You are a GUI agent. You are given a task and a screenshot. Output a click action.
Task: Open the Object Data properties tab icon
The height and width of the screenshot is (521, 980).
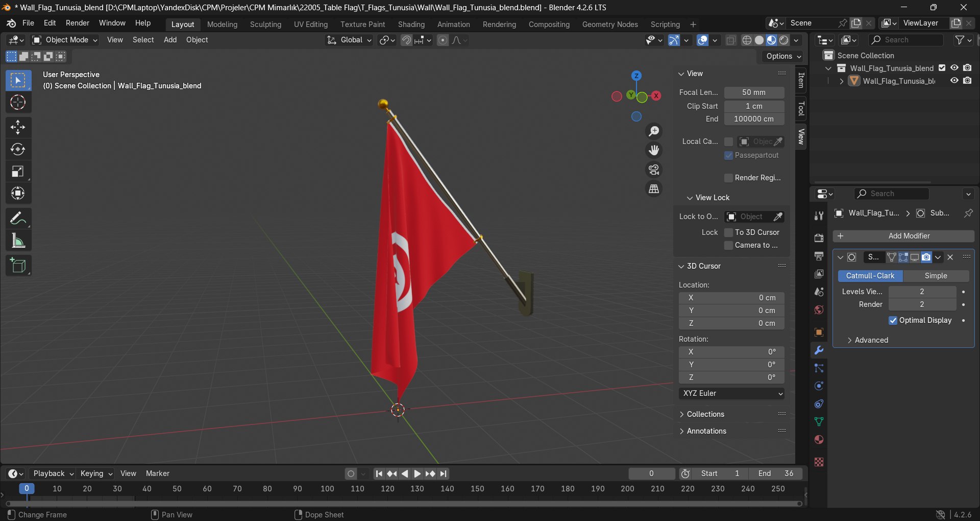819,422
